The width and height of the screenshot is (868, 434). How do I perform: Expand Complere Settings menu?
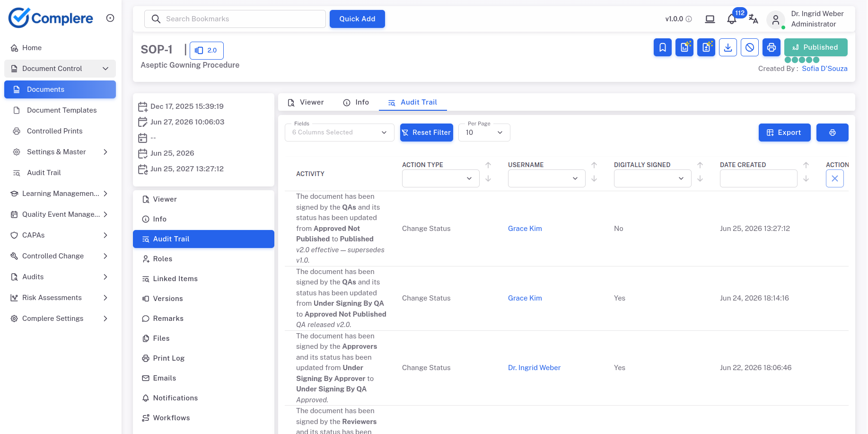tap(60, 319)
